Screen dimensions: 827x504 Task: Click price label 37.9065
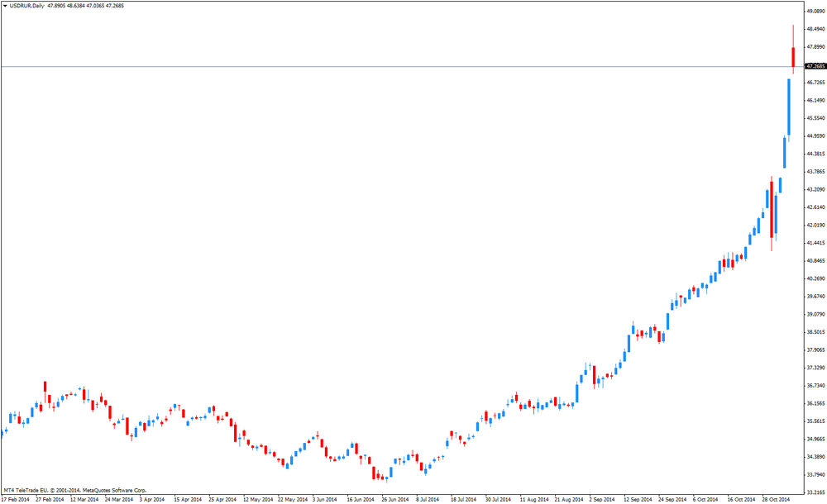click(x=815, y=349)
